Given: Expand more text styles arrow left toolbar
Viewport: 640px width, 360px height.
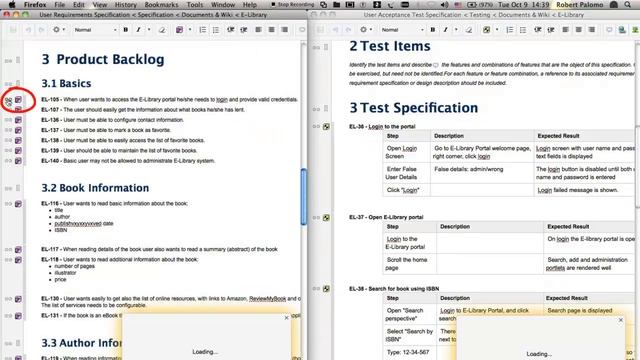Looking at the screenshot, I should [149, 30].
